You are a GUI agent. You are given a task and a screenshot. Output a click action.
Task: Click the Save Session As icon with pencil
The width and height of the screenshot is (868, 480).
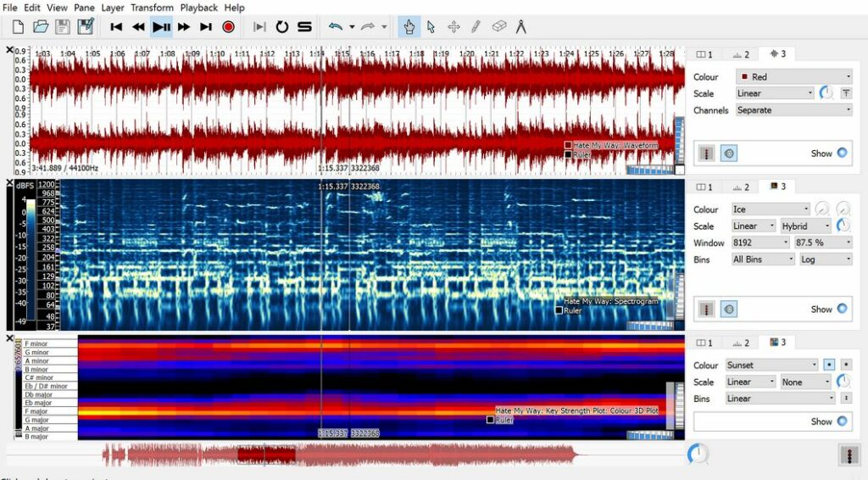(x=86, y=26)
